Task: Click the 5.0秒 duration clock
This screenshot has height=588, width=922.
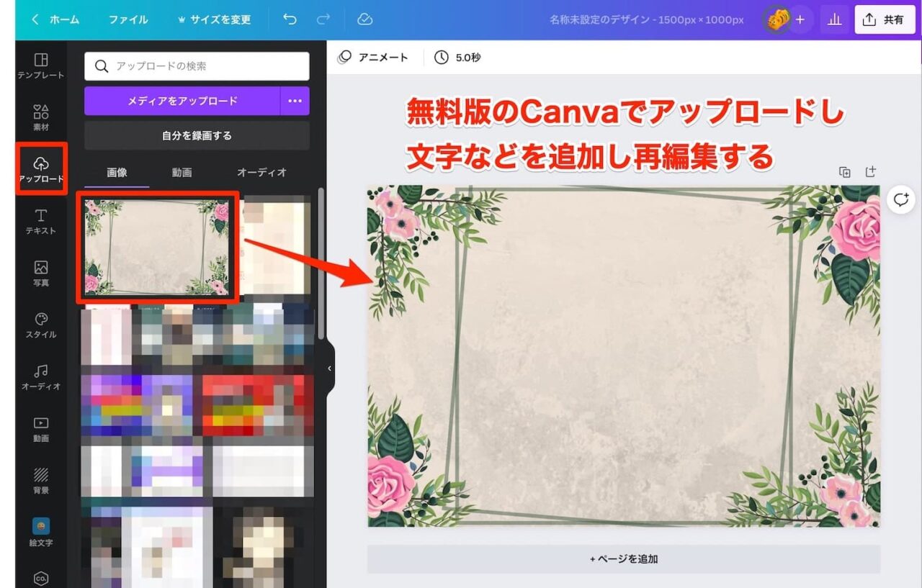Action: pos(458,57)
